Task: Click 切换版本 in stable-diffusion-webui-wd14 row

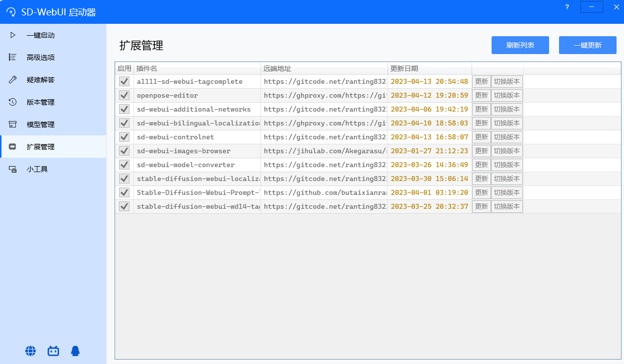Action: [507, 206]
